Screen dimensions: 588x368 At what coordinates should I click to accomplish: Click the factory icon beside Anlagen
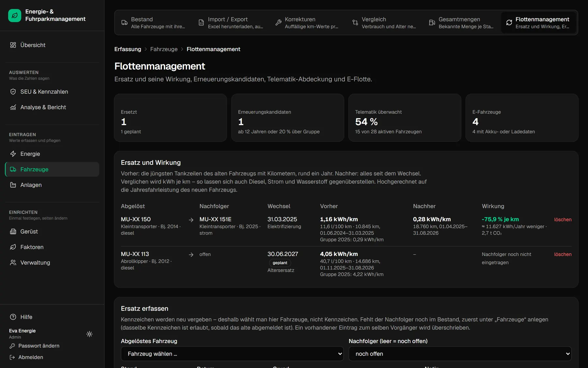click(x=13, y=185)
